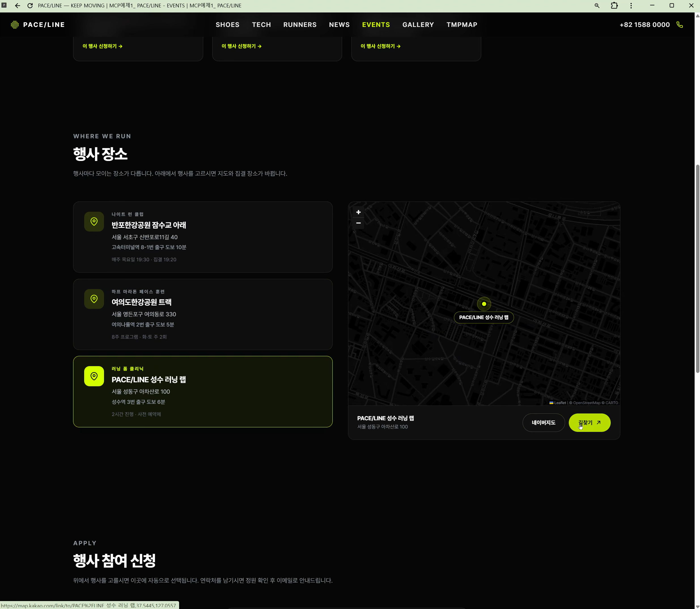The image size is (700, 609).
Task: Select 반포한강공원 잠수교 아래 venue title
Action: [149, 225]
